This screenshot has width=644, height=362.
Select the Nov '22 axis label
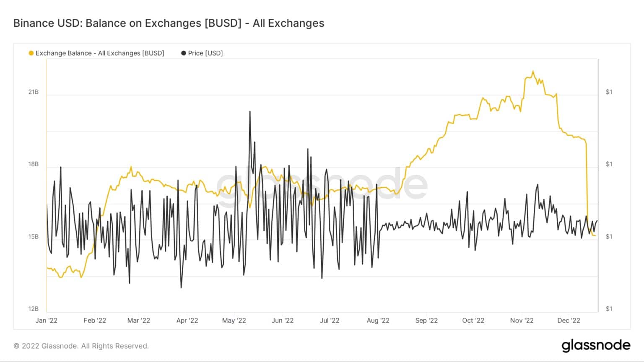tap(522, 321)
